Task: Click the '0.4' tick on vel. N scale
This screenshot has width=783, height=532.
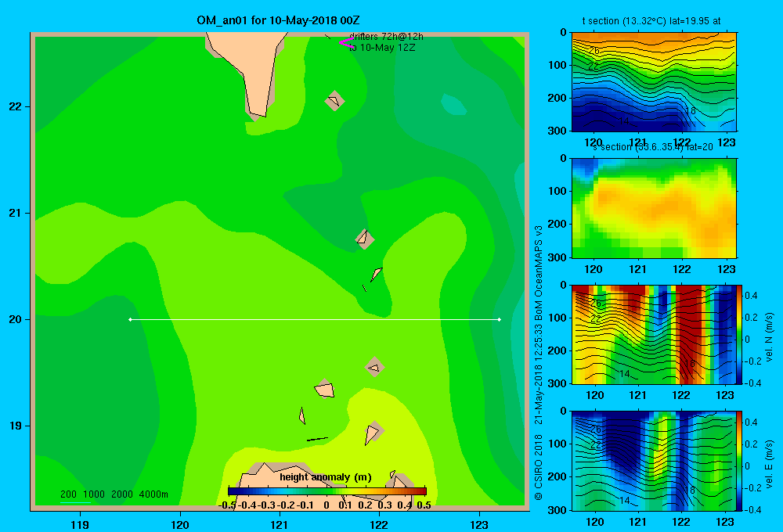Action: [x=751, y=296]
